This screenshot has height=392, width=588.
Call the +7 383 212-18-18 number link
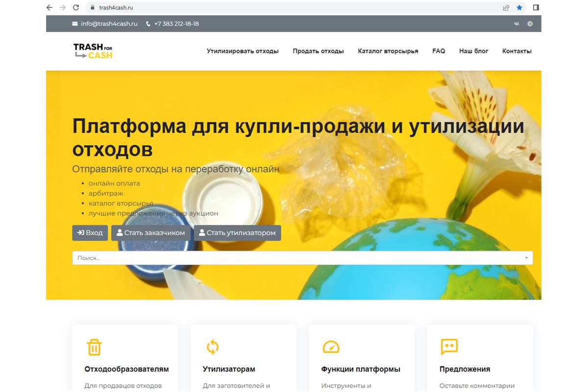pos(176,24)
